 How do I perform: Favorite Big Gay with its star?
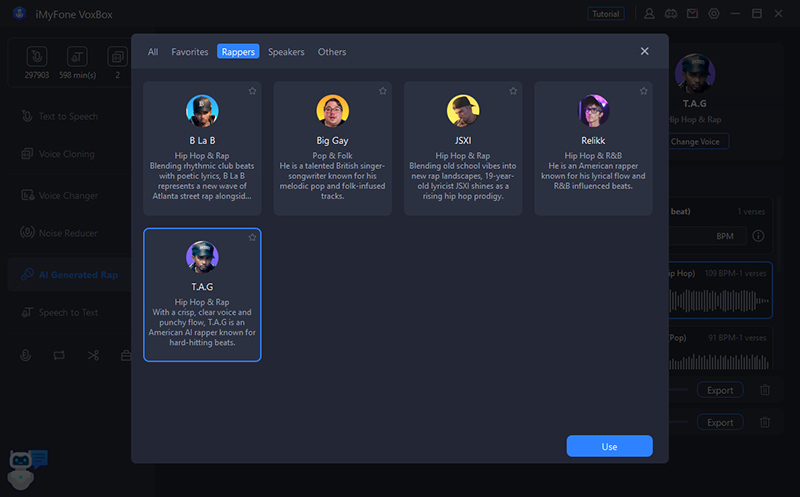pyautogui.click(x=383, y=91)
